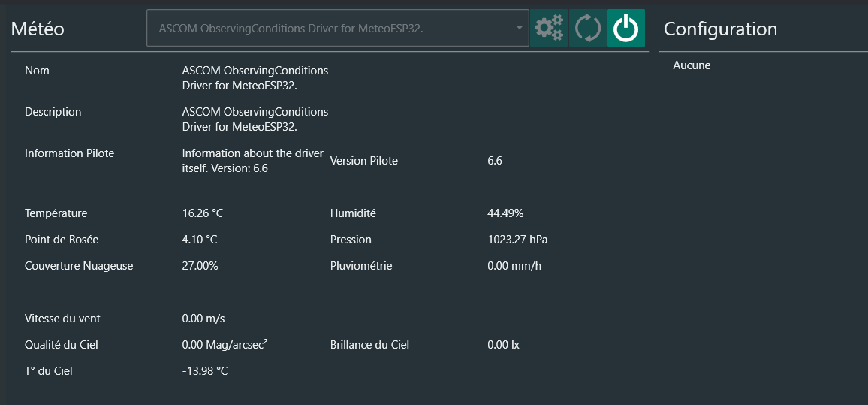Click the Aucune entry under Configuration
Screen dimensions: 868x405
click(x=692, y=65)
